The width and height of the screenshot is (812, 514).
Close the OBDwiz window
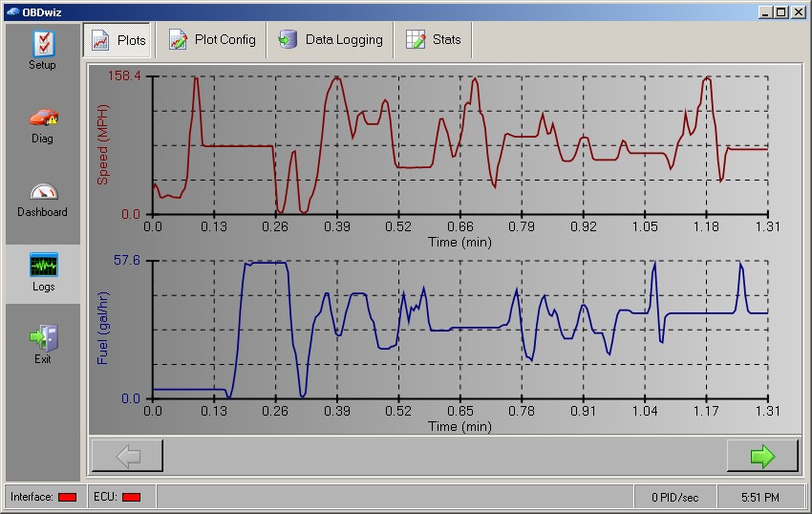[798, 12]
